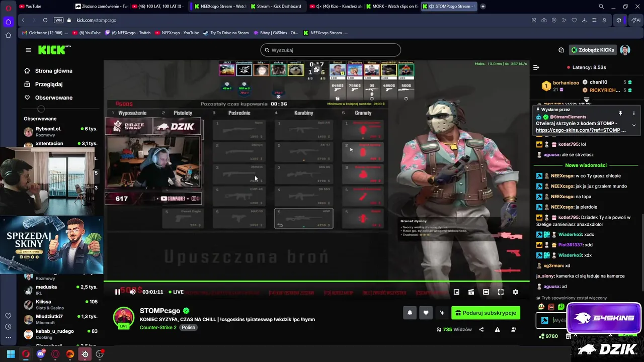The image size is (644, 362).
Task: Open Try To Drive na Steam bookmark
Action: [225, 33]
